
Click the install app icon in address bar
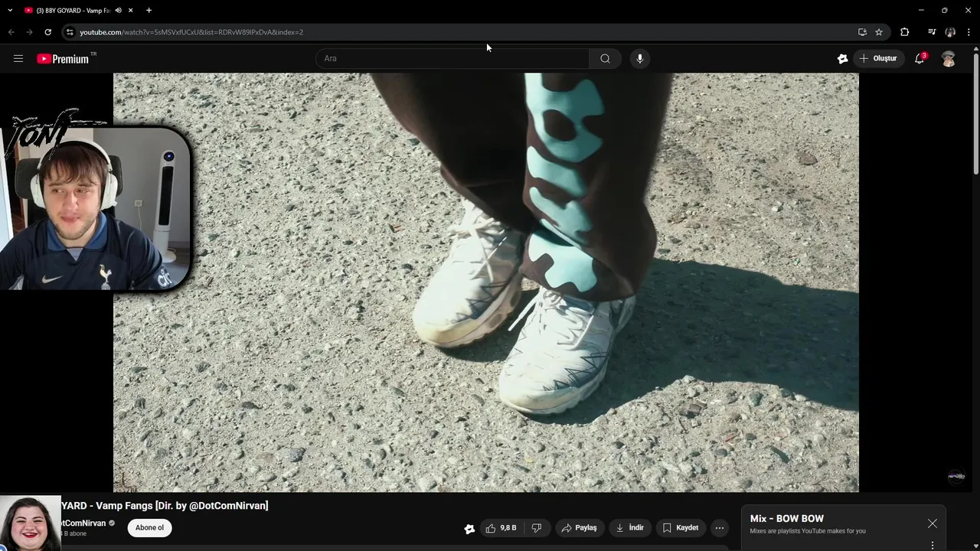click(862, 32)
